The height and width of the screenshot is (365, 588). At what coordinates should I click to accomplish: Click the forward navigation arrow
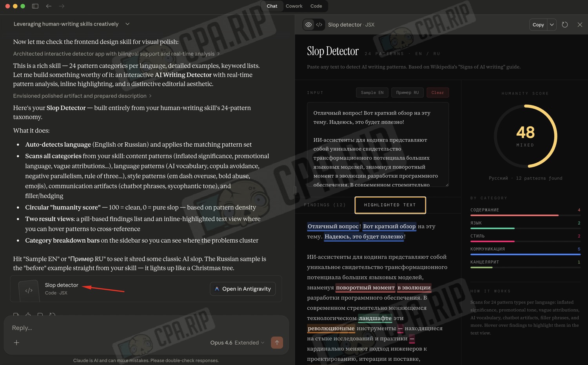tap(62, 6)
